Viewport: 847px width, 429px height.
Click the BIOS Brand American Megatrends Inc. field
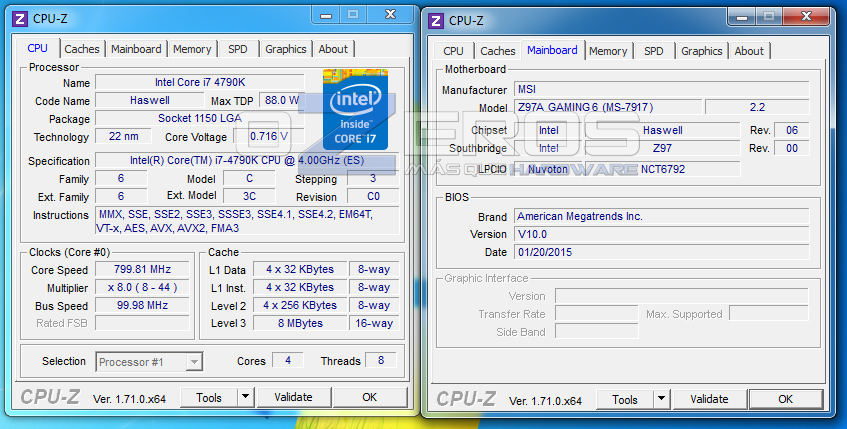pyautogui.click(x=662, y=217)
